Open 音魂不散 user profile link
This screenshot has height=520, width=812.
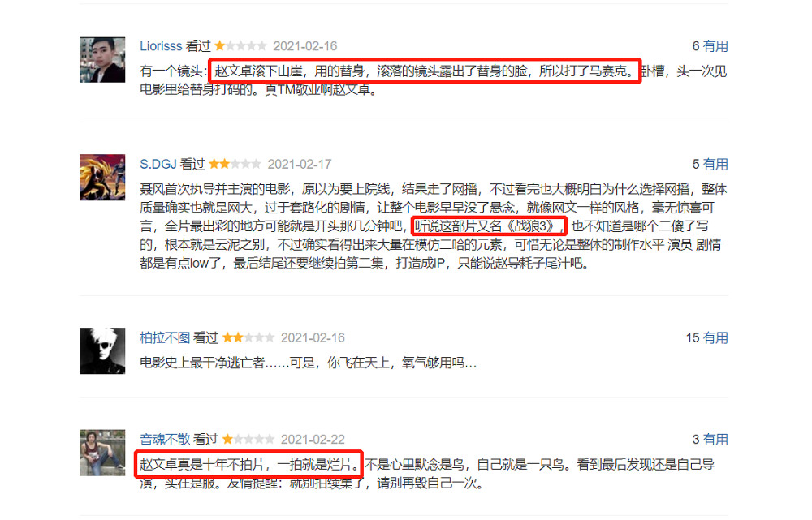(x=165, y=440)
